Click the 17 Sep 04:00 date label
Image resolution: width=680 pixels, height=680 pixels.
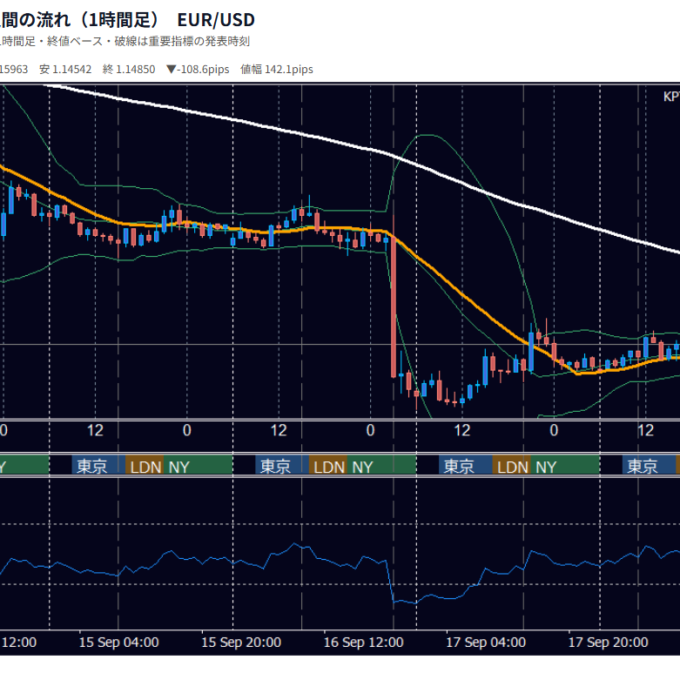(x=486, y=642)
